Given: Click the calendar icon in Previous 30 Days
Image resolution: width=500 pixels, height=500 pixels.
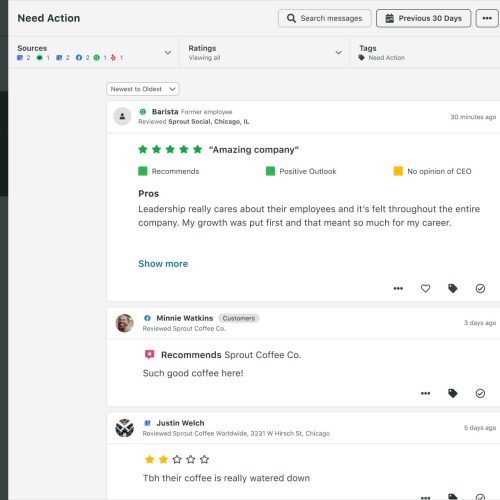Looking at the screenshot, I should tap(390, 18).
